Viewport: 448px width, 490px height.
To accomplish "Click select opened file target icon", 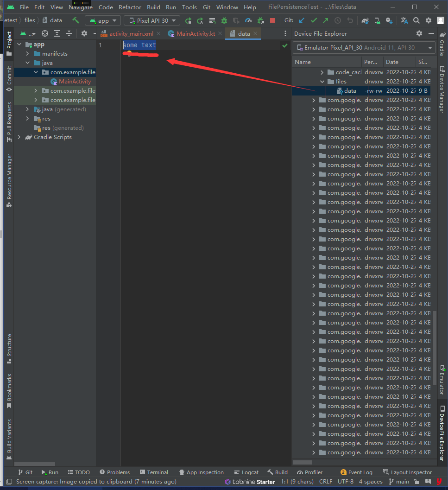I will pyautogui.click(x=45, y=33).
